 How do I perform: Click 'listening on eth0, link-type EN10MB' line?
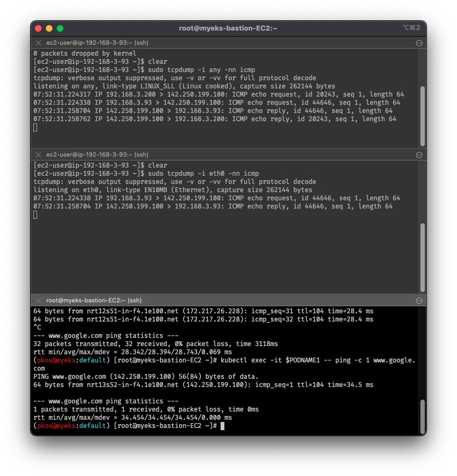(173, 190)
